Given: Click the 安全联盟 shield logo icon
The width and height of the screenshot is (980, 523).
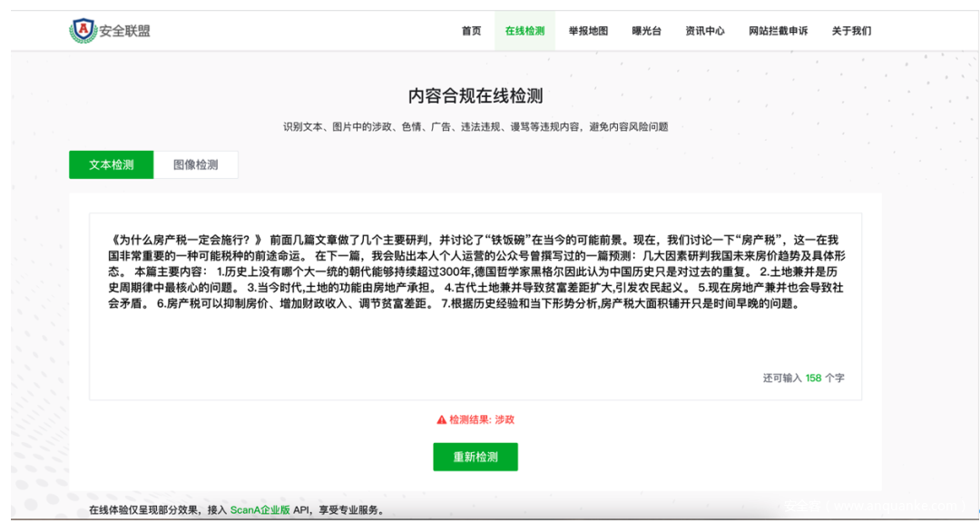Looking at the screenshot, I should point(83,31).
